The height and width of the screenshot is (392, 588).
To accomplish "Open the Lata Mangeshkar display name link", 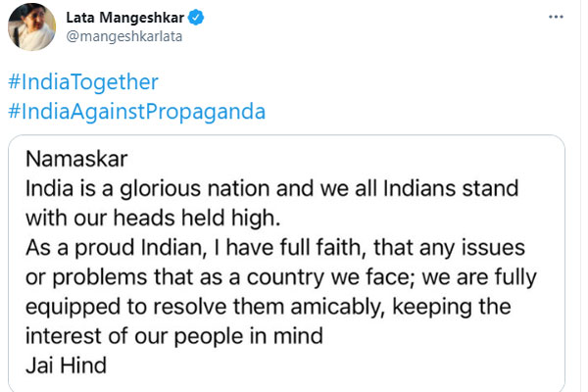I will pyautogui.click(x=126, y=18).
